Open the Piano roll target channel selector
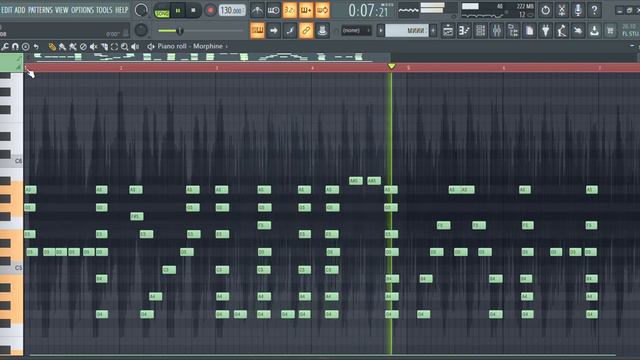The width and height of the screenshot is (640, 360). pos(192,47)
